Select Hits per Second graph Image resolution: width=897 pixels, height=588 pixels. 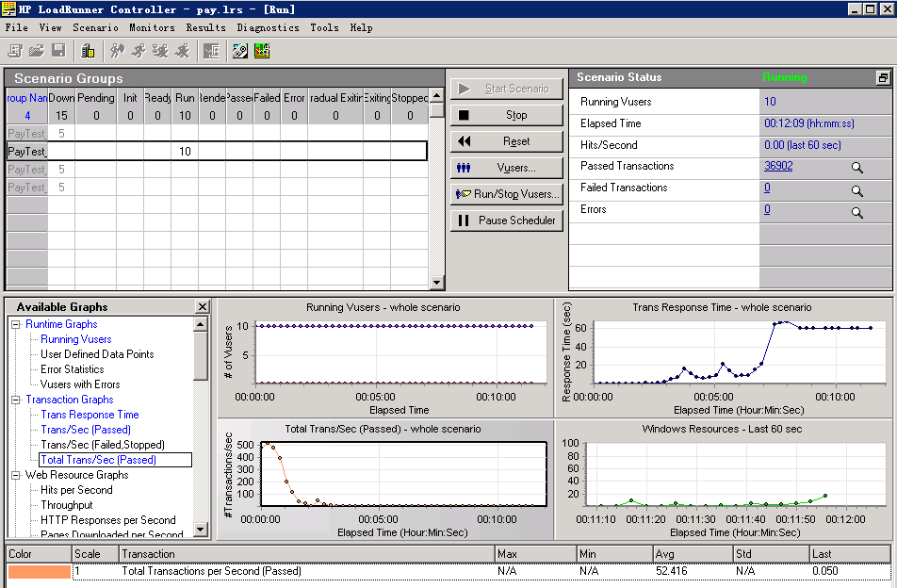(x=76, y=490)
